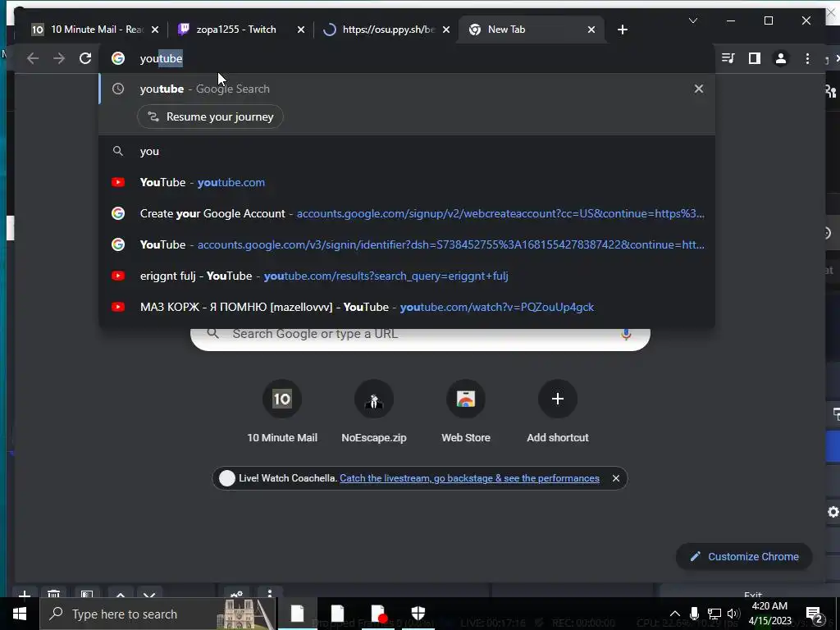
Task: Open YouTube accounts.google.com signin suggestion
Action: [407, 244]
